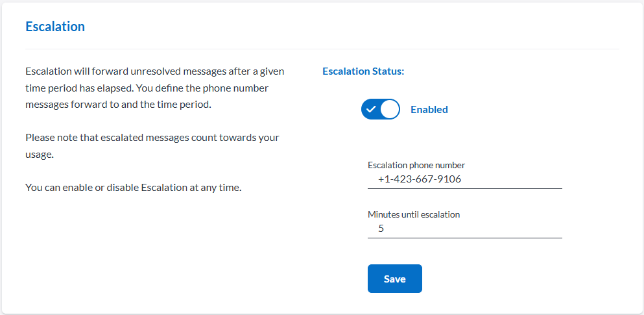Click the underline of the phone number field
644x315 pixels.
[464, 188]
